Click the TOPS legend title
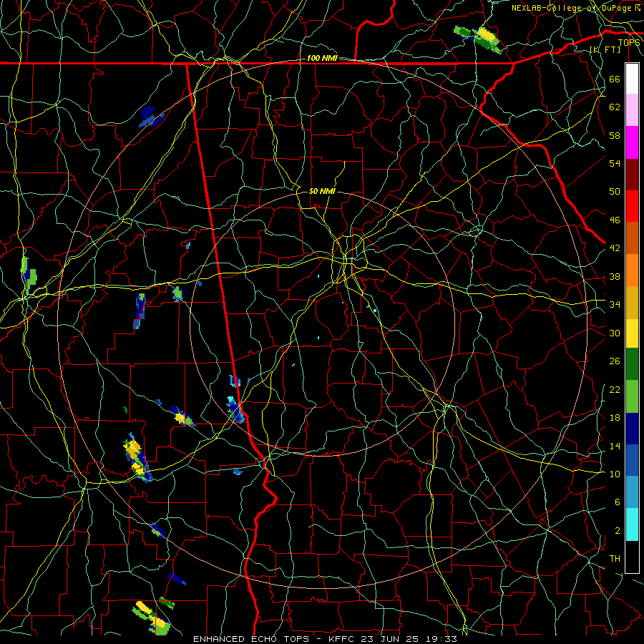The width and height of the screenshot is (644, 644). click(x=629, y=43)
